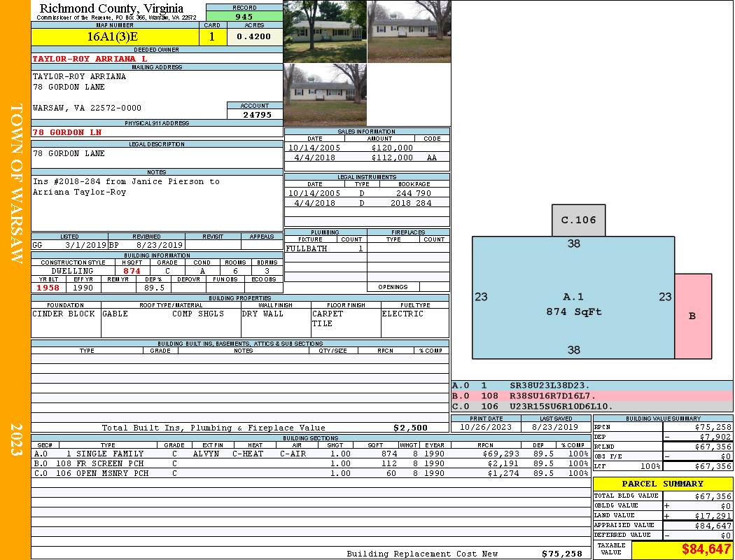This screenshot has height=560, width=735.
Task: Select the physical 911 address 78 GORDON LN
Action: click(x=67, y=132)
